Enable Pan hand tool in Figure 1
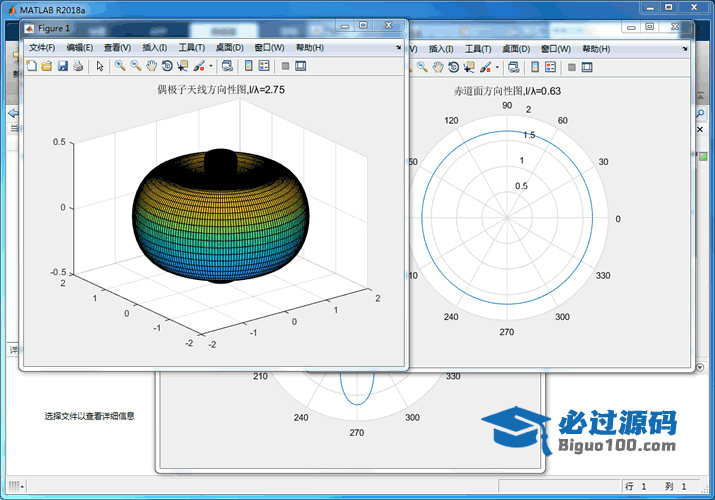Image resolution: width=715 pixels, height=500 pixels. (151, 67)
